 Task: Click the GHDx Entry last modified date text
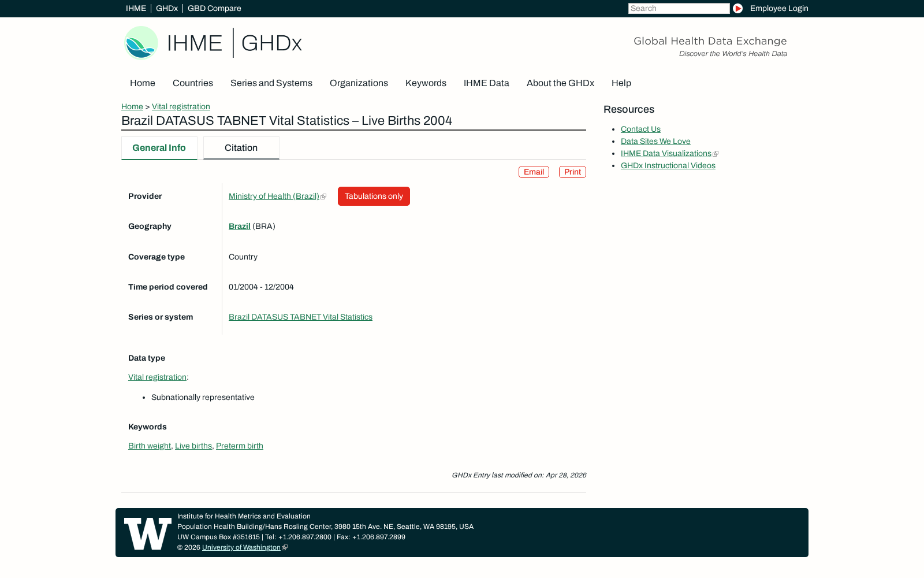tap(519, 475)
